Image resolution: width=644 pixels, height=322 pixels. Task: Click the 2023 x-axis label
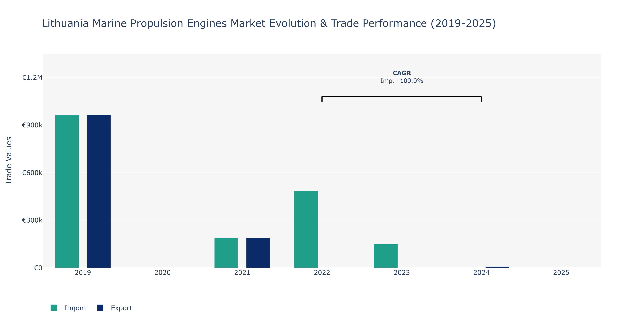click(402, 272)
